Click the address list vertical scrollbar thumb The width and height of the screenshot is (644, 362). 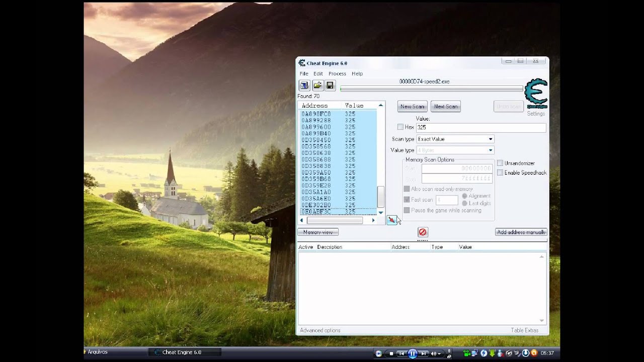381,197
